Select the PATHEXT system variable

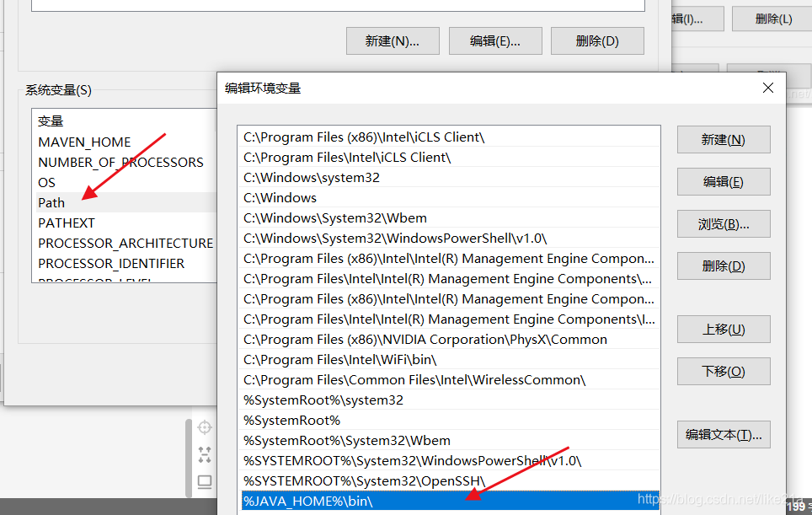coord(125,223)
